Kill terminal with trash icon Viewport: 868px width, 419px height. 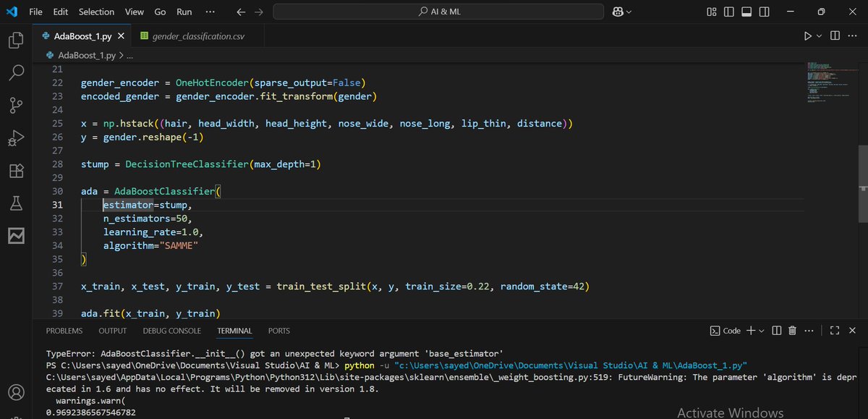click(x=792, y=331)
